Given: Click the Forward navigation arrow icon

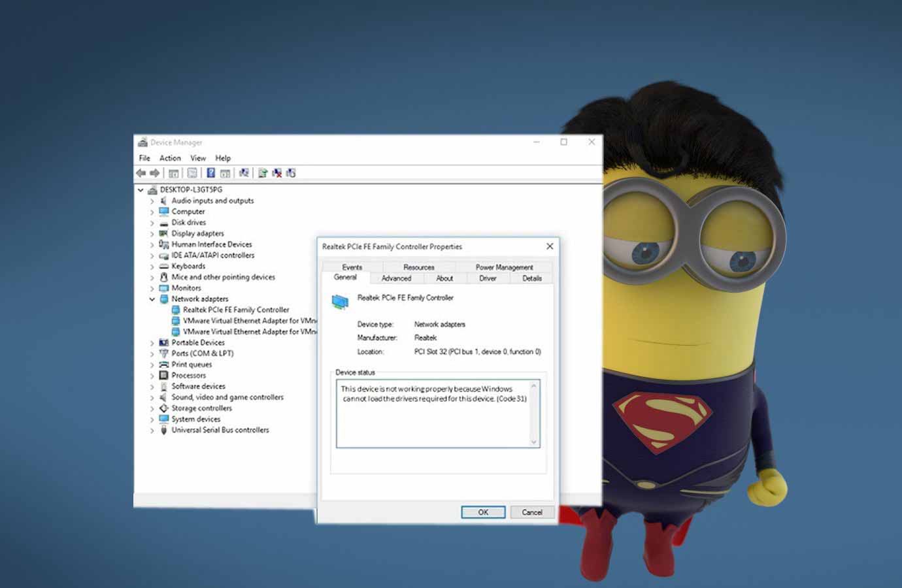Looking at the screenshot, I should 155,172.
